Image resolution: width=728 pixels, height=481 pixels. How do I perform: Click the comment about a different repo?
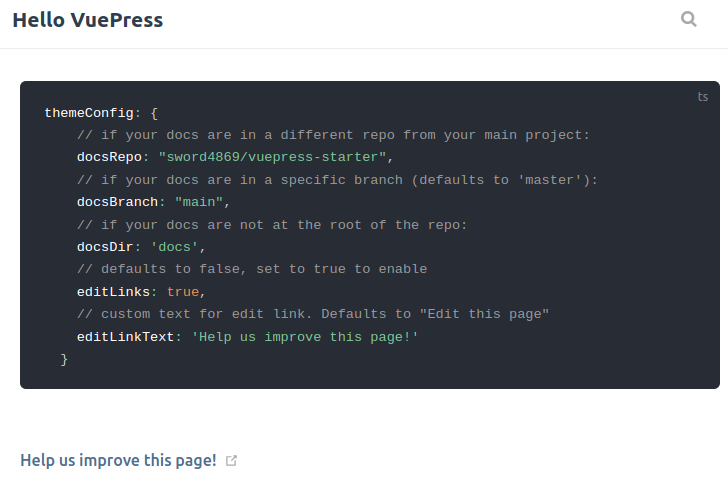tap(333, 135)
